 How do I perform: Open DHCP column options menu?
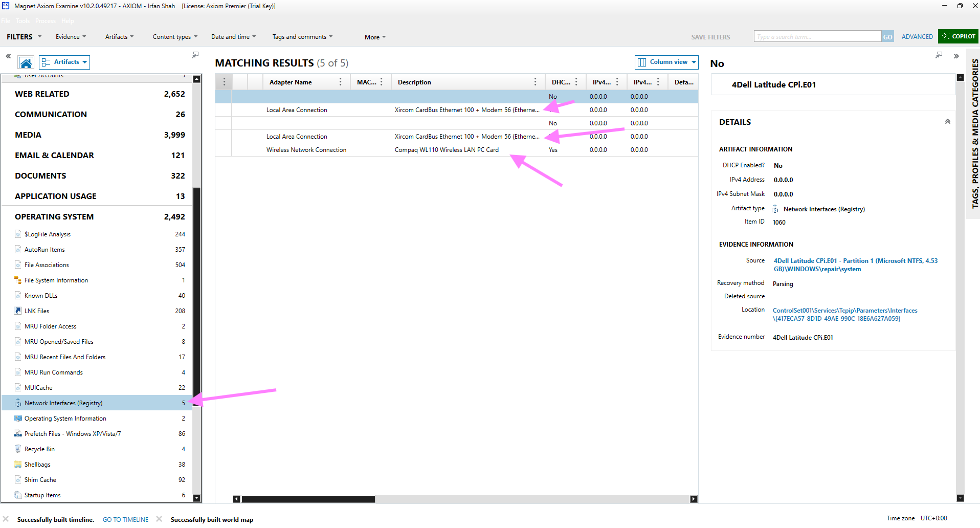click(x=576, y=82)
